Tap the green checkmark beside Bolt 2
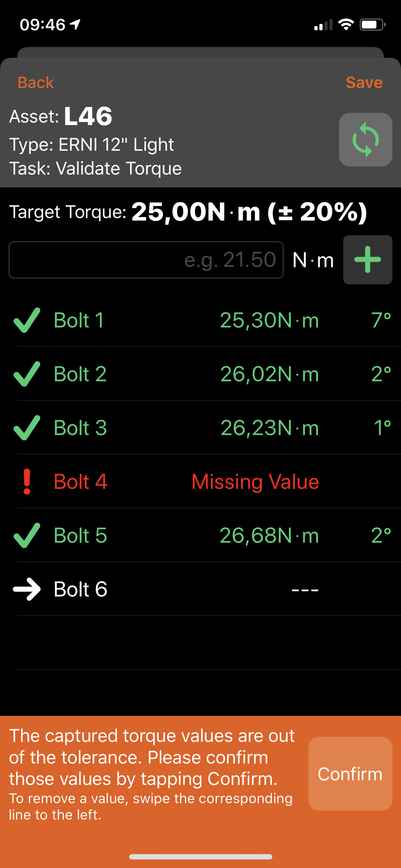Image resolution: width=401 pixels, height=868 pixels. click(27, 374)
